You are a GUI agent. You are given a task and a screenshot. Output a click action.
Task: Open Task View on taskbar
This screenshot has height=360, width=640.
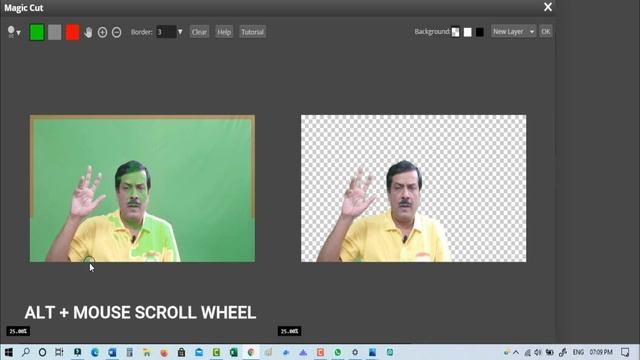(59, 352)
